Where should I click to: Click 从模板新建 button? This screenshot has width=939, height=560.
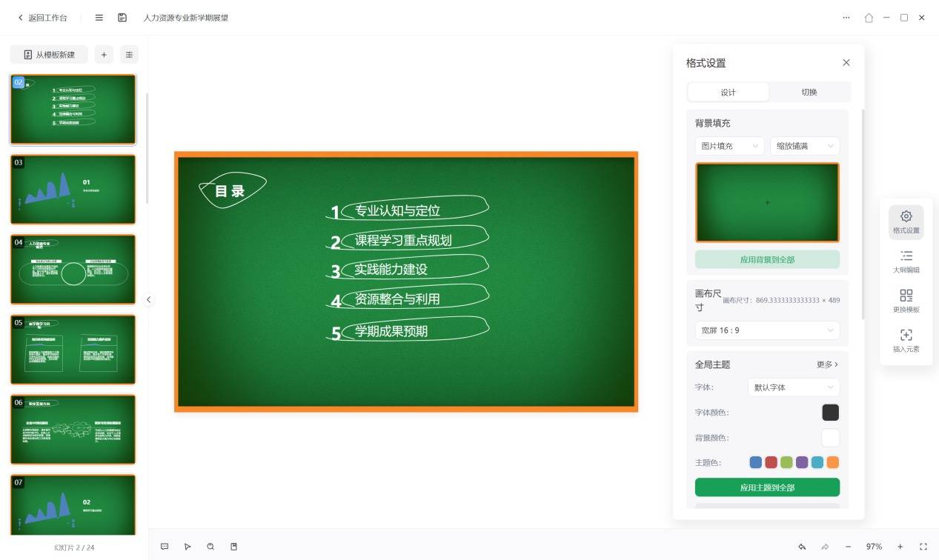(49, 55)
